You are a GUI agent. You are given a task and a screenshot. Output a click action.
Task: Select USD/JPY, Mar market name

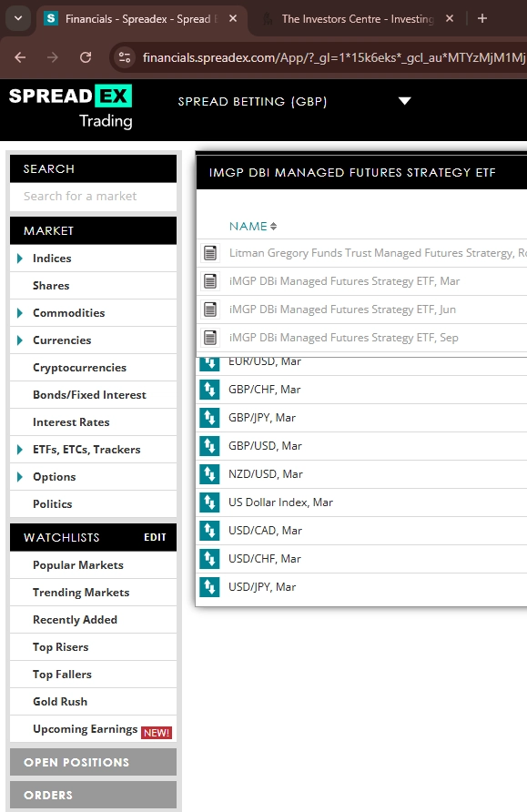(262, 587)
